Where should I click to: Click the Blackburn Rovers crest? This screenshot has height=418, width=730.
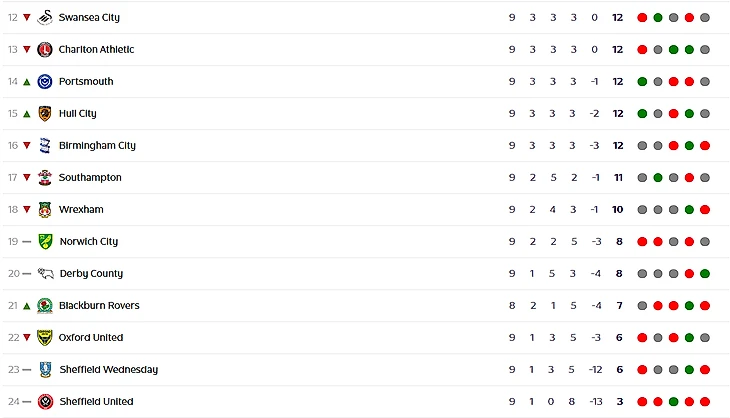tap(45, 305)
